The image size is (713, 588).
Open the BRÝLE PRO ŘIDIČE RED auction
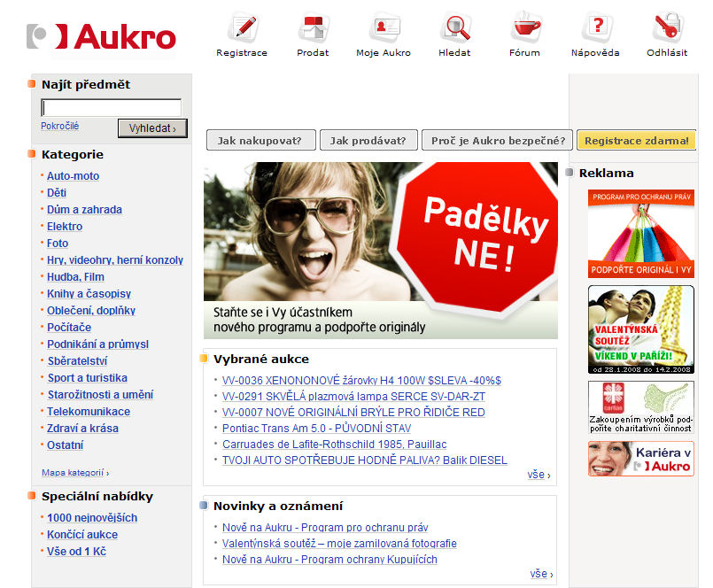(x=353, y=413)
